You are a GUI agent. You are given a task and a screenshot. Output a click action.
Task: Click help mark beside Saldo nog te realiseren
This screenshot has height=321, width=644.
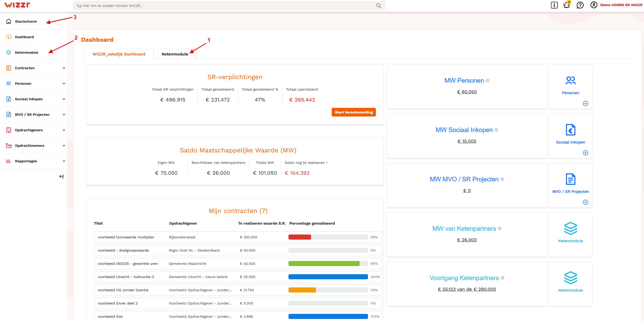tap(327, 163)
